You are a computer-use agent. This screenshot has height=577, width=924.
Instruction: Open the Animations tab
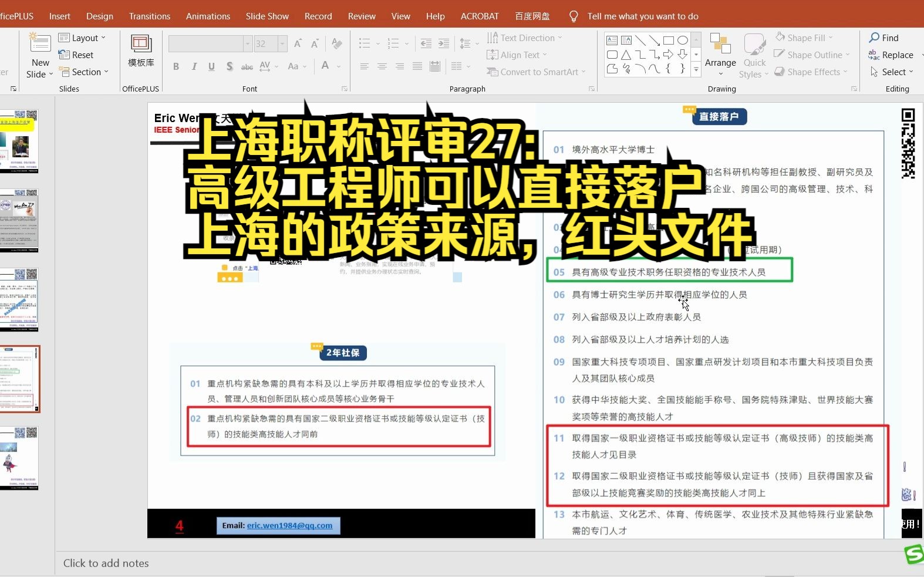tap(208, 16)
